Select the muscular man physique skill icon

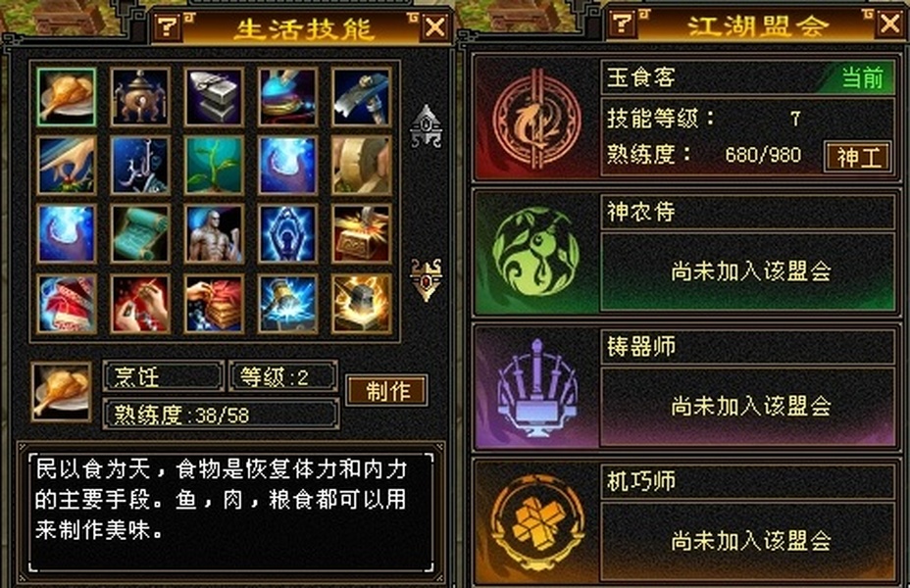click(214, 233)
